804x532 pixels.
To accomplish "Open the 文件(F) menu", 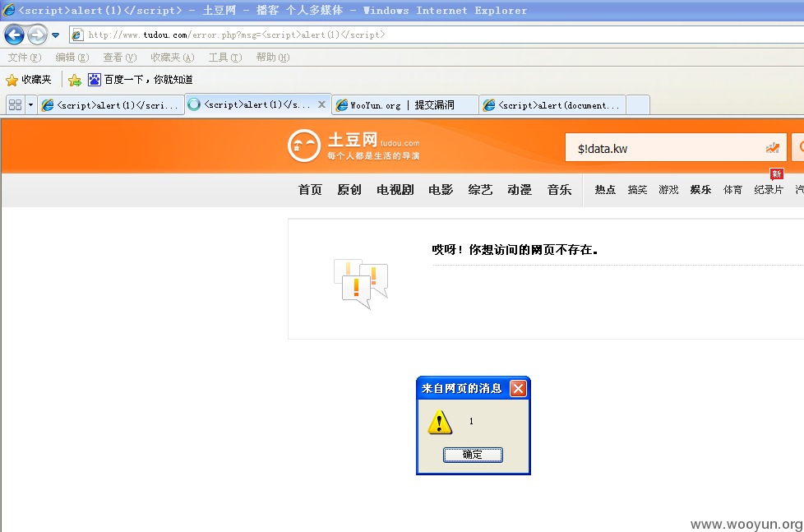I will (24, 58).
